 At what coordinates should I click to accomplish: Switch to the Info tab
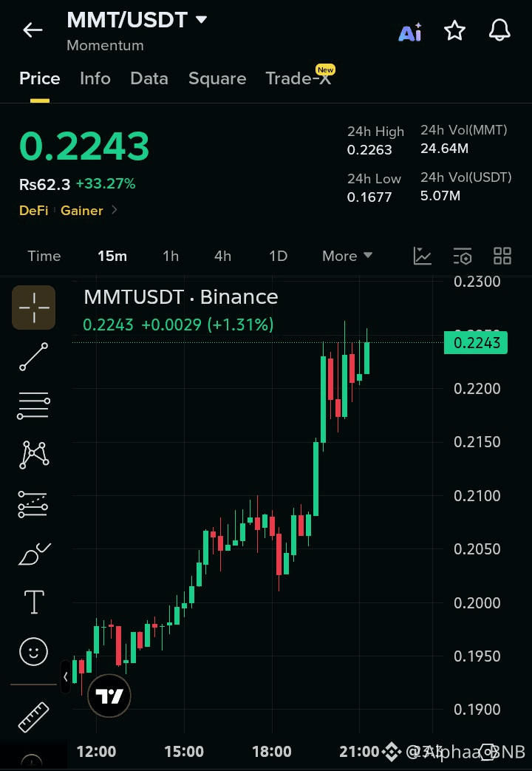95,78
